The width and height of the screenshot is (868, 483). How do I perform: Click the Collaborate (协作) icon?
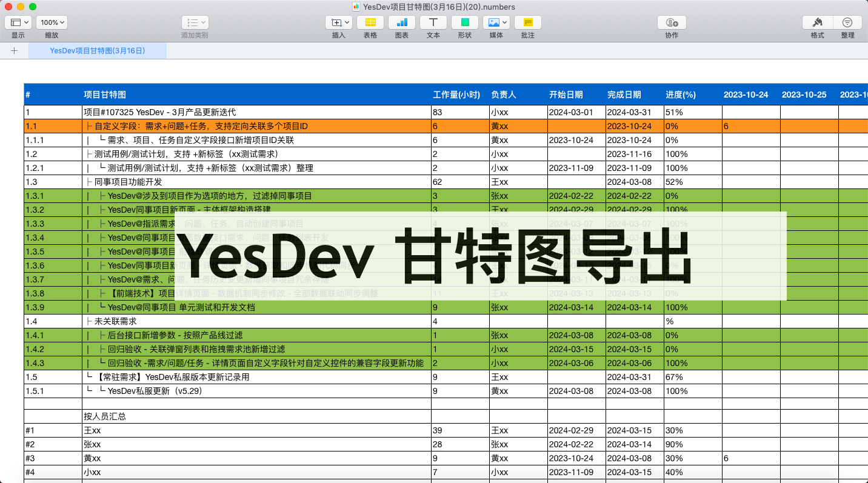672,22
